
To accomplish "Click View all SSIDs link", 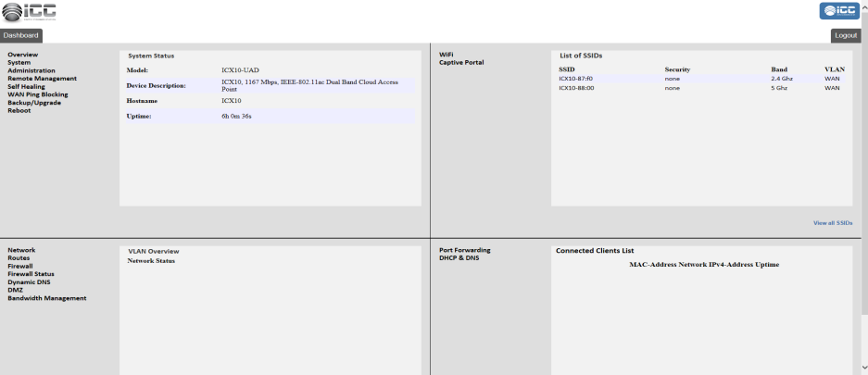I will point(833,223).
